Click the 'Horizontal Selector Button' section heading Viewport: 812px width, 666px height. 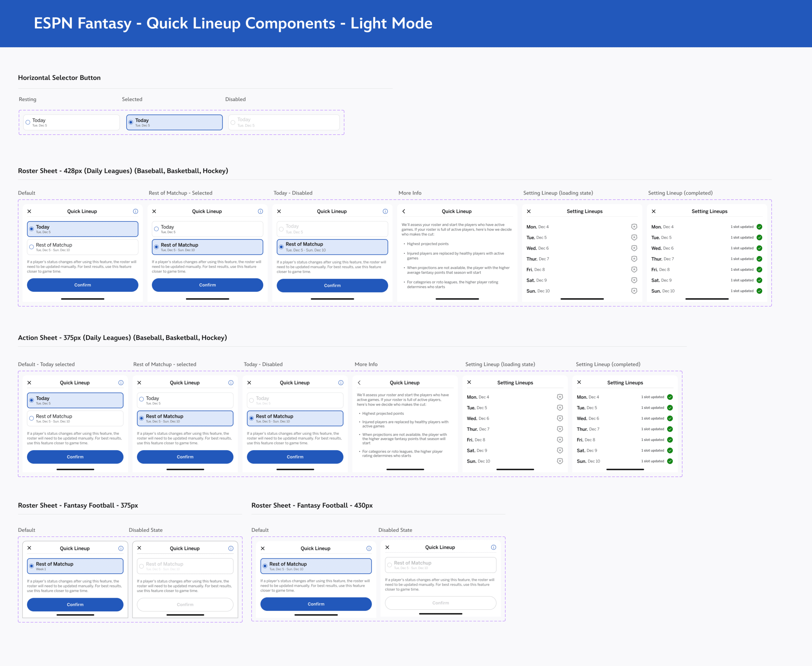[59, 77]
